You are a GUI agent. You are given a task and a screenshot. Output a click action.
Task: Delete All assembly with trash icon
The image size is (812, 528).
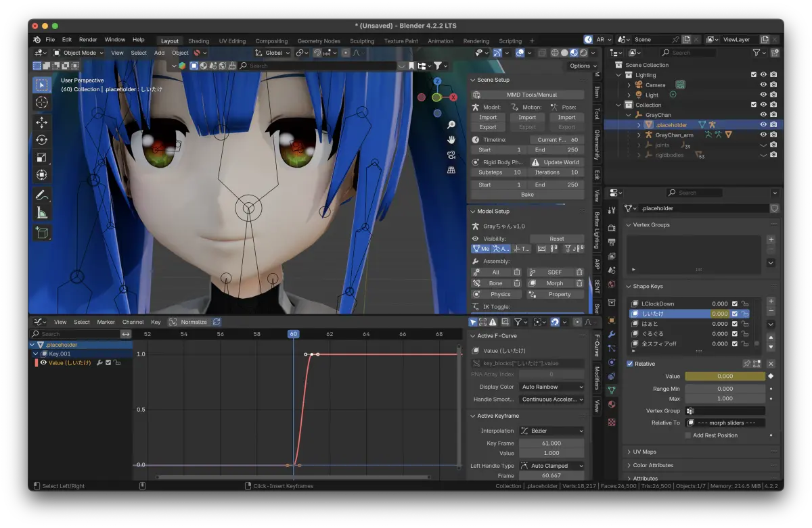click(516, 272)
